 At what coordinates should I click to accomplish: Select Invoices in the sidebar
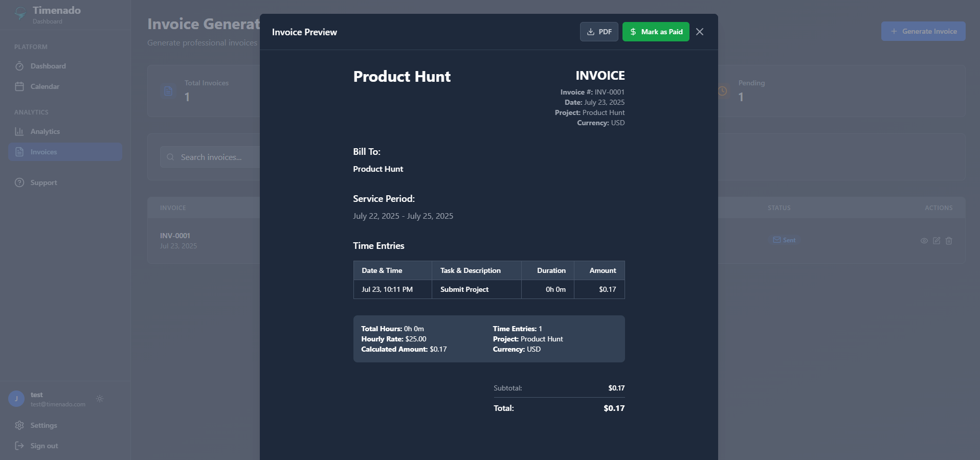pos(65,152)
